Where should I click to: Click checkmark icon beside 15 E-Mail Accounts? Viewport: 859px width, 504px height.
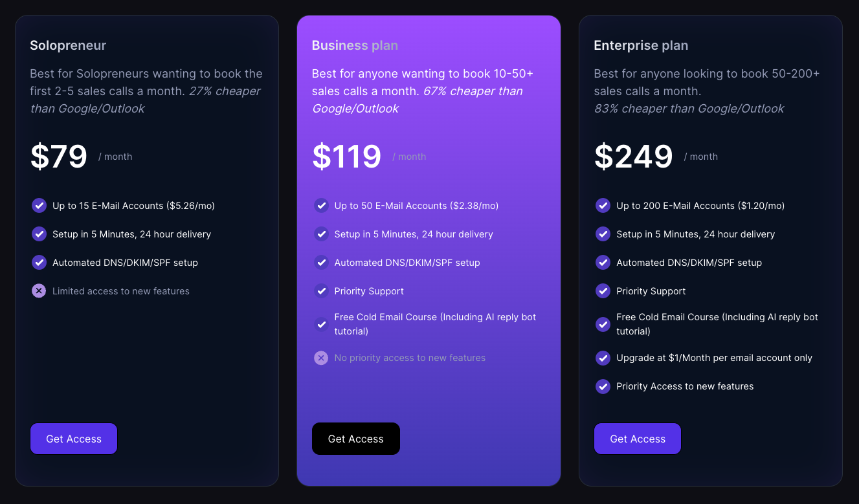(x=39, y=206)
